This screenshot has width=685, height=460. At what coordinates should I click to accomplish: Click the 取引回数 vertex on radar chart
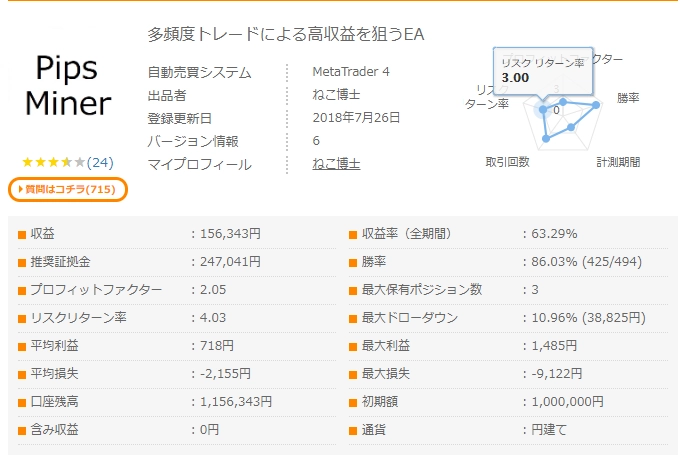[545, 138]
